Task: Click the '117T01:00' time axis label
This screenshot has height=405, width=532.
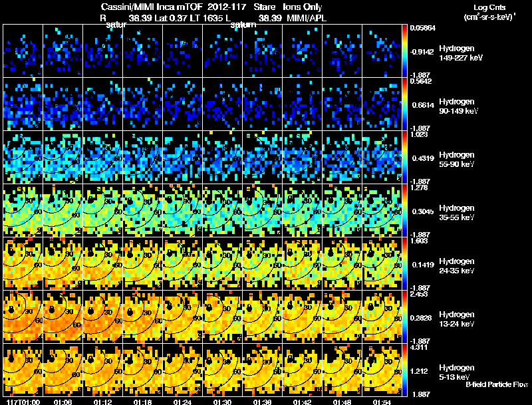Action: (23, 402)
